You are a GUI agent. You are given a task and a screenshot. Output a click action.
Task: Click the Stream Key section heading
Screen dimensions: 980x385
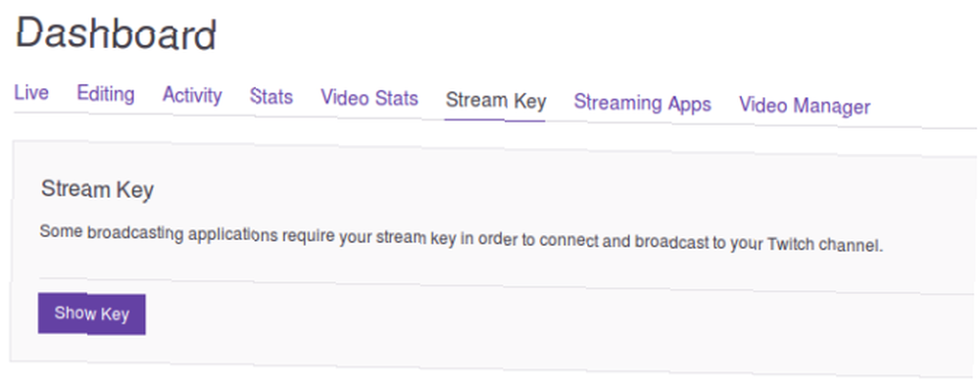pyautogui.click(x=97, y=189)
